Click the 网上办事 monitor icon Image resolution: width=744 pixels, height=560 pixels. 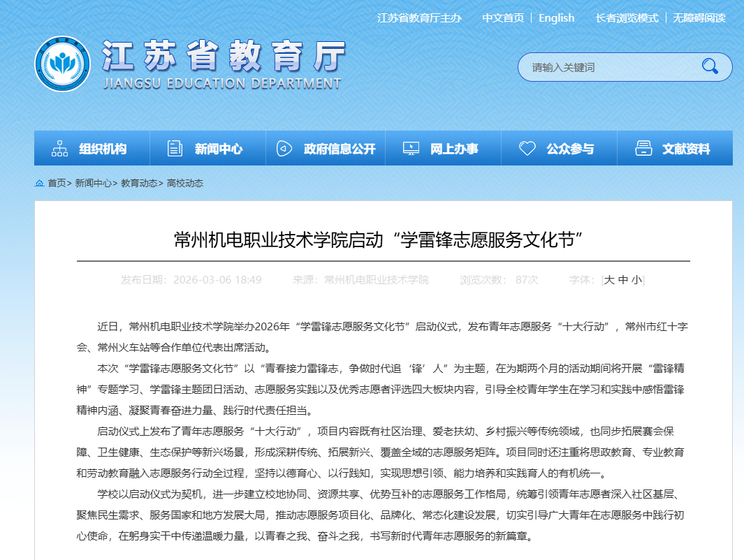pos(411,149)
